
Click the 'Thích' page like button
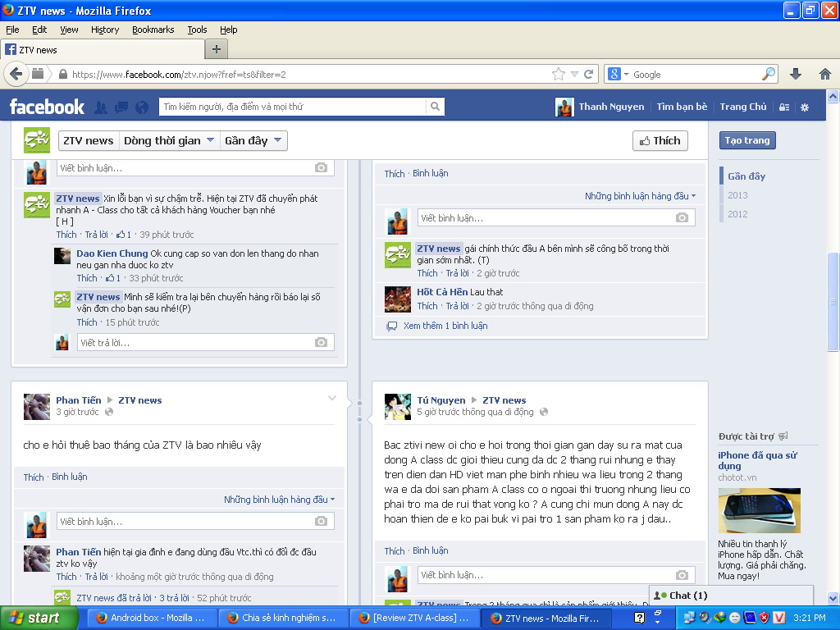click(660, 140)
